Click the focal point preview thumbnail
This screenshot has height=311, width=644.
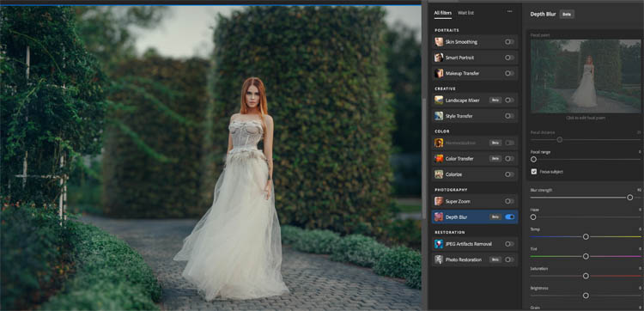[x=586, y=76]
